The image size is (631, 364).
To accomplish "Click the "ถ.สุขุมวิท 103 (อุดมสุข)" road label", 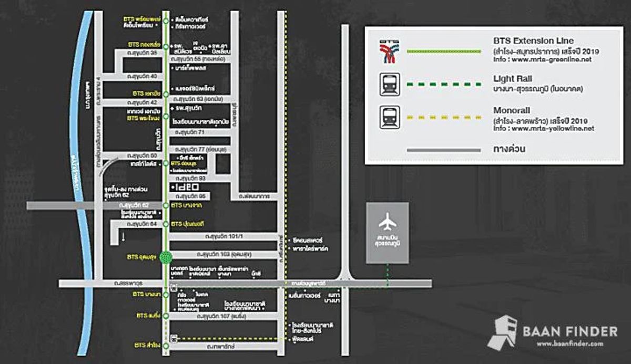I will click(x=223, y=254).
